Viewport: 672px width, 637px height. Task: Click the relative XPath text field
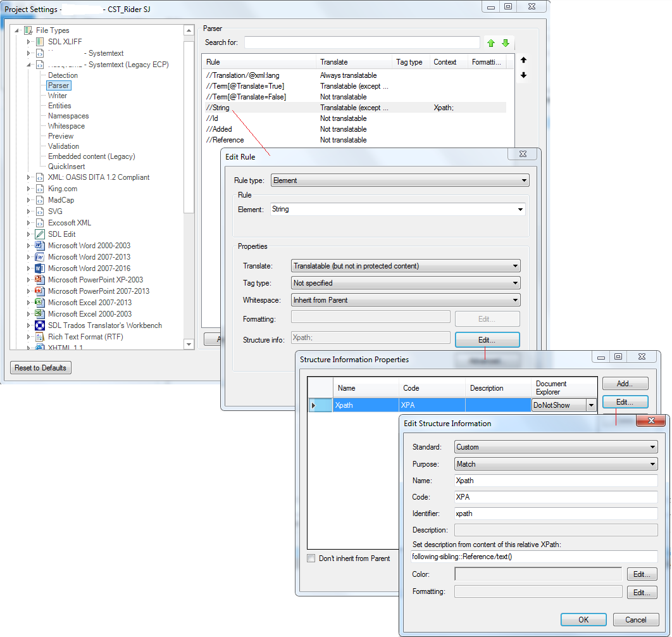[x=534, y=557]
